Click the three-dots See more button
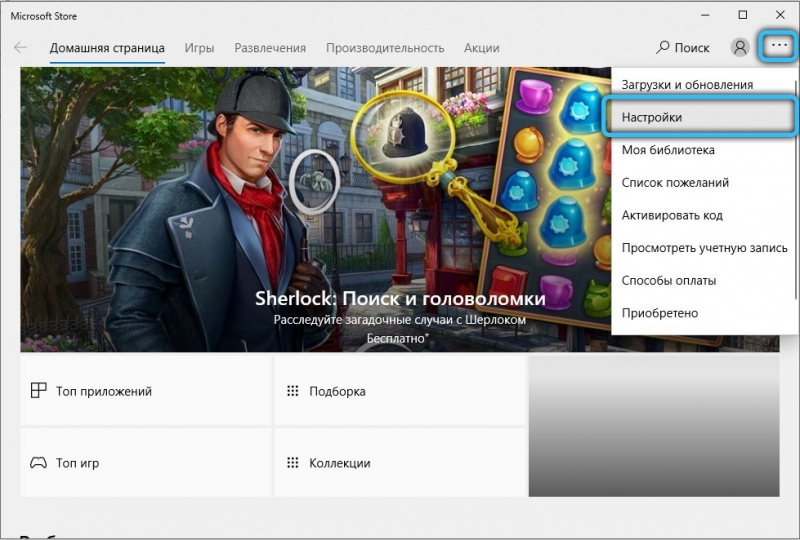This screenshot has width=800, height=540. (x=779, y=46)
